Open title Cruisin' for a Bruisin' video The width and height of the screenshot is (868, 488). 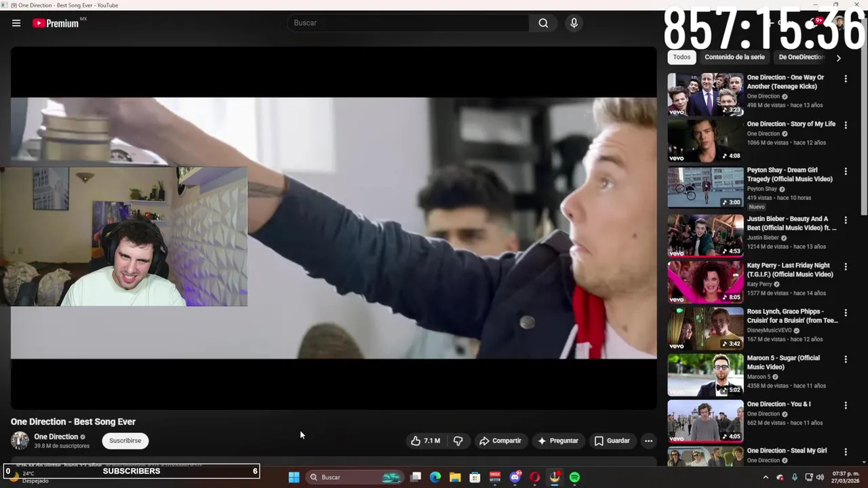[x=792, y=316]
